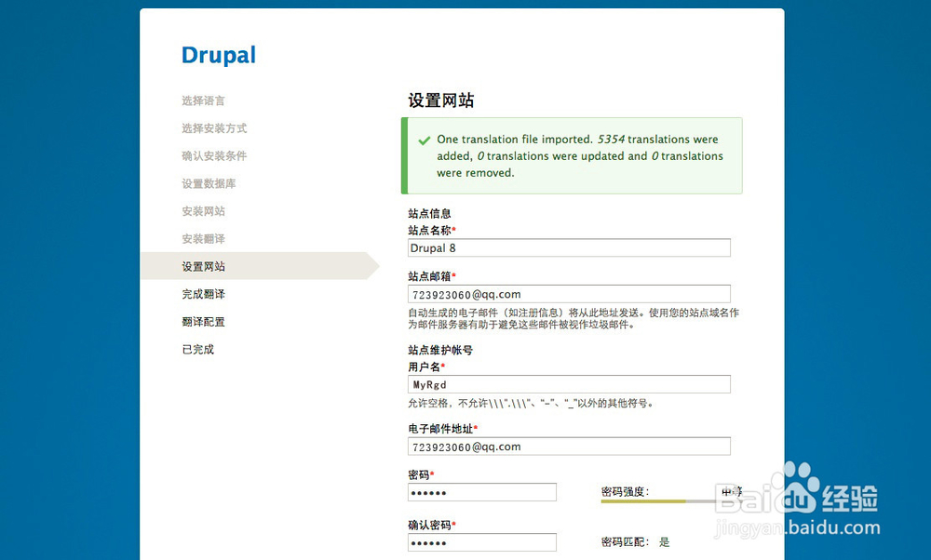Click the 确认密码 password field
The width and height of the screenshot is (931, 560).
click(482, 543)
